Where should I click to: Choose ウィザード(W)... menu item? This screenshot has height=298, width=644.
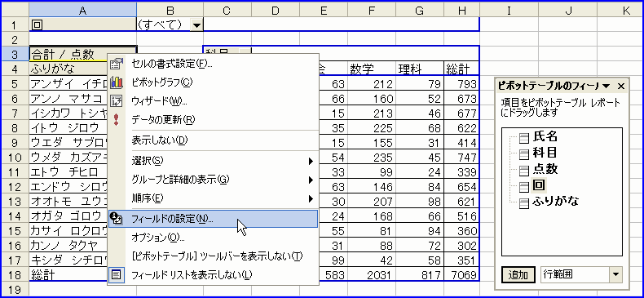coord(213,101)
